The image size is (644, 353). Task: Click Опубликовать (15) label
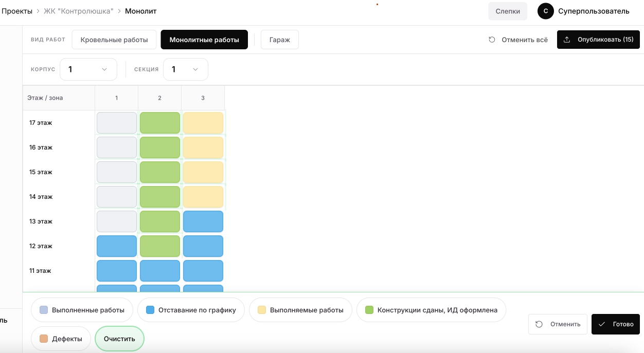click(605, 40)
